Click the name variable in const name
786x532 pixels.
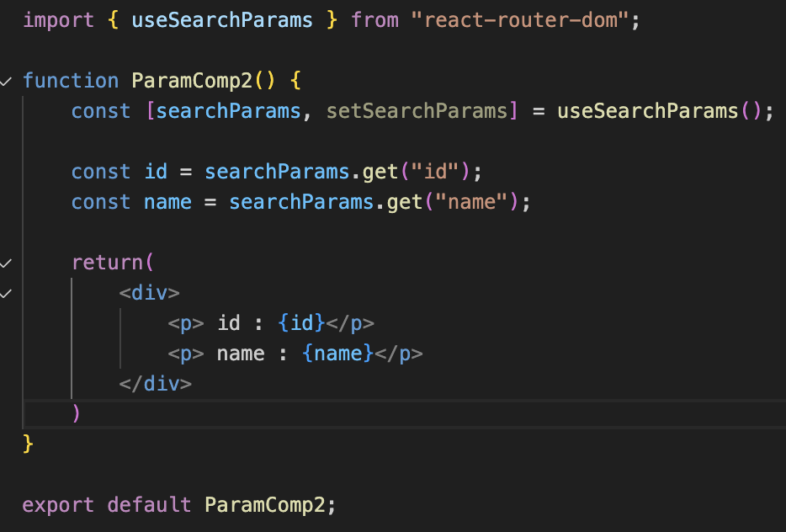point(167,202)
